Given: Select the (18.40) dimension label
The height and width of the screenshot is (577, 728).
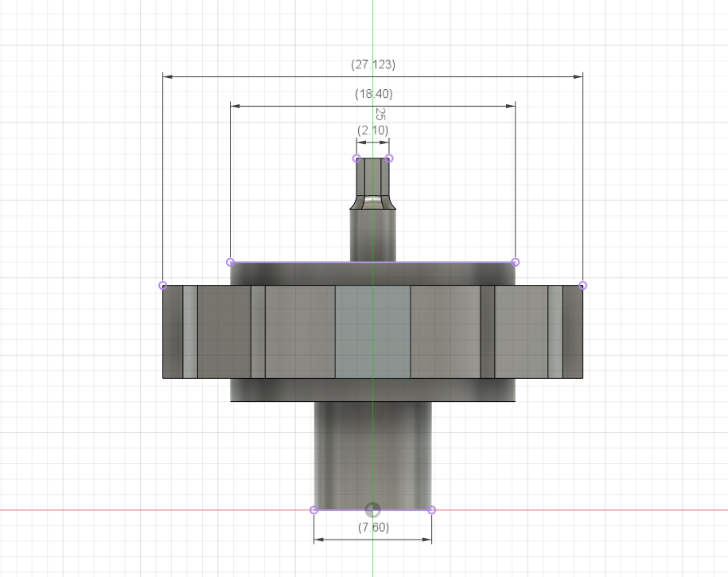Looking at the screenshot, I should click(x=374, y=94).
